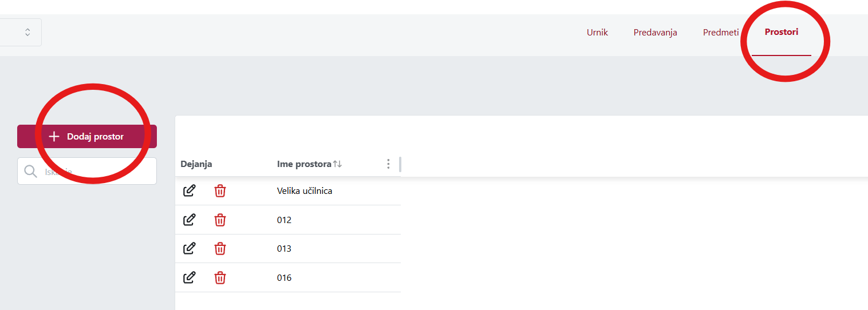Delete the Velika učilnica room
Viewport: 868px width, 310px height.
point(220,191)
